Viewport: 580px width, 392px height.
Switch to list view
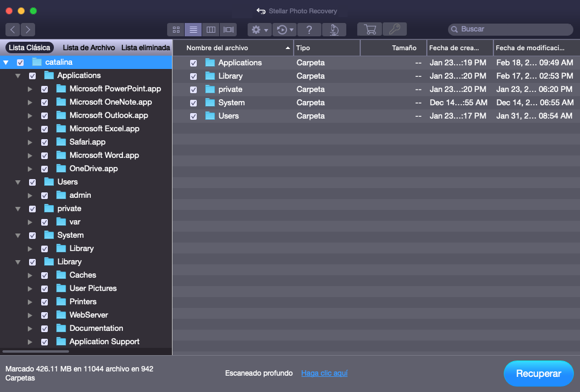pyautogui.click(x=193, y=30)
